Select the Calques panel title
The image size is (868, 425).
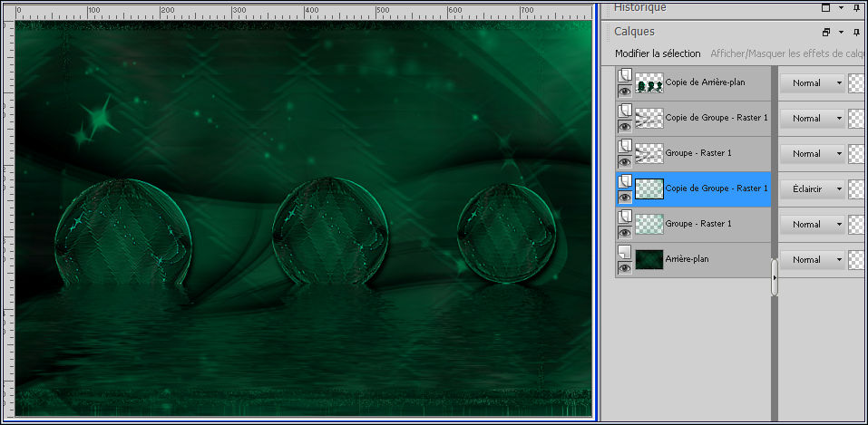click(634, 32)
